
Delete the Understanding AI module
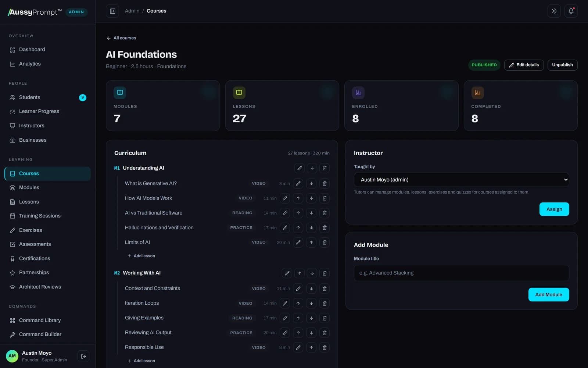tap(325, 168)
